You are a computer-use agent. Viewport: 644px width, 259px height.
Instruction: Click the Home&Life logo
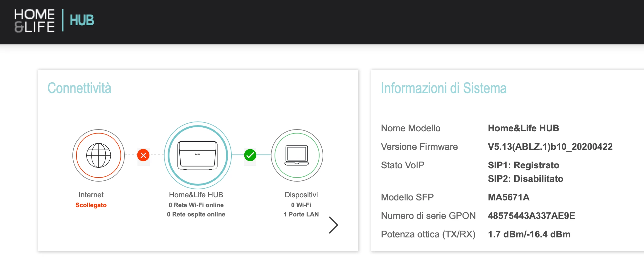pos(35,21)
